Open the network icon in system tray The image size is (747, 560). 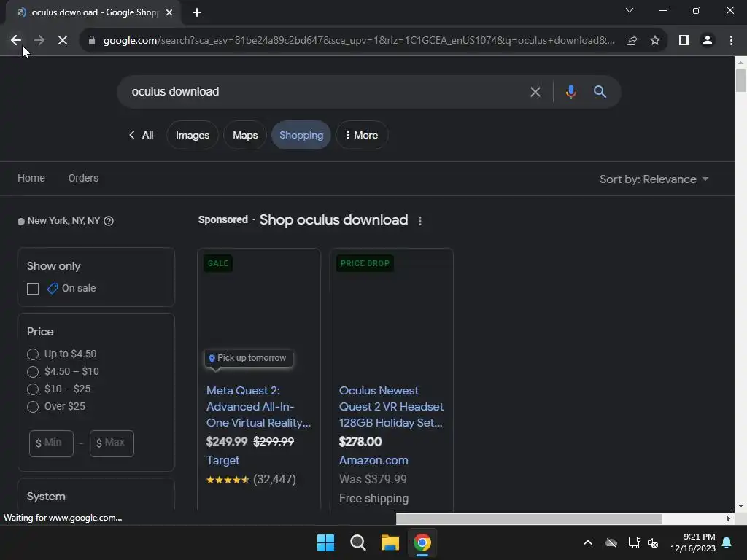(634, 542)
